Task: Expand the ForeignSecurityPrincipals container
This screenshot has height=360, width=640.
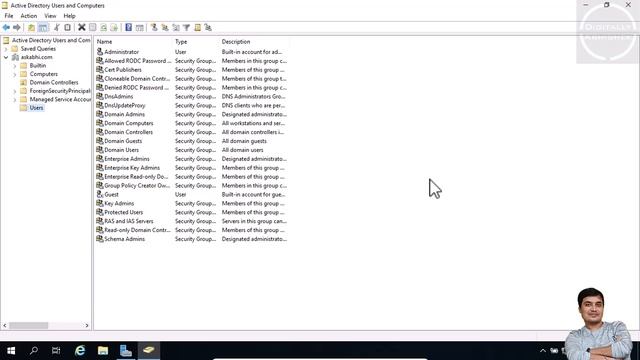Action: [15, 91]
